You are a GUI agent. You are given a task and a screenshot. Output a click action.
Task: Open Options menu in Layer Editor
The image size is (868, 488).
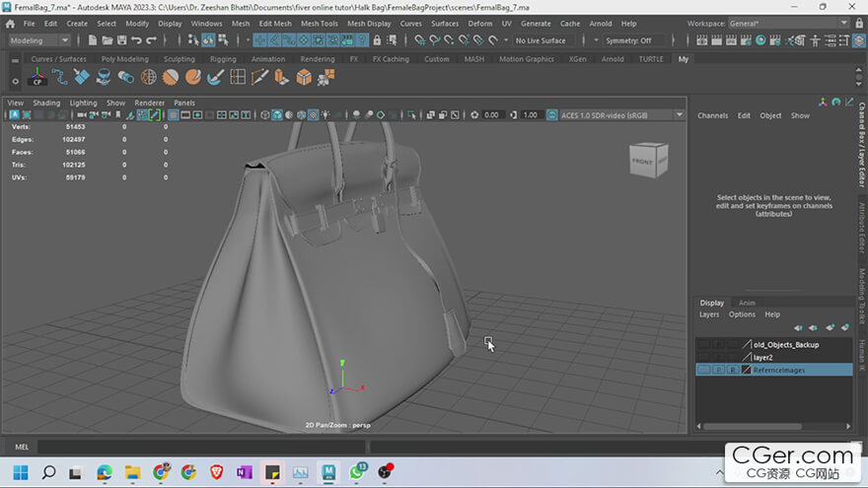pyautogui.click(x=742, y=314)
